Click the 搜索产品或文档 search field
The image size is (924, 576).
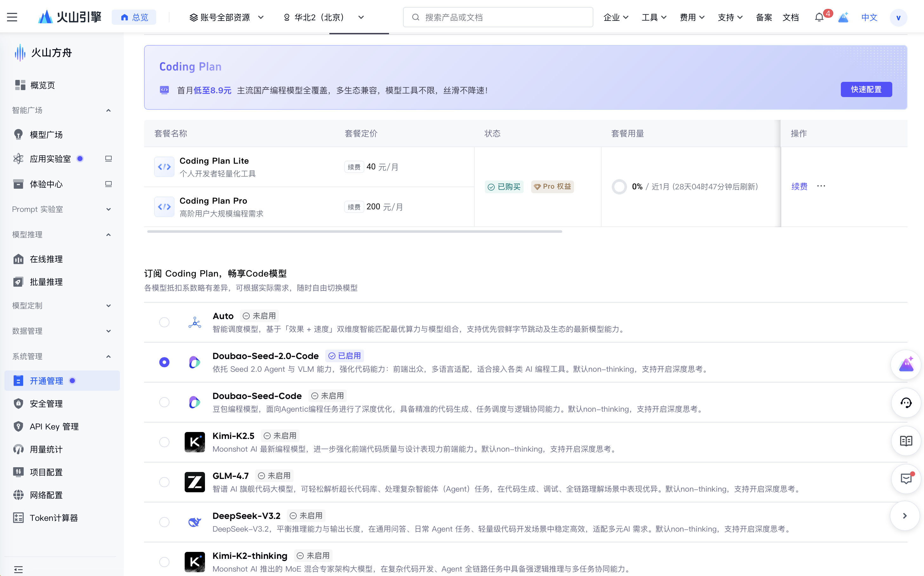tap(498, 17)
